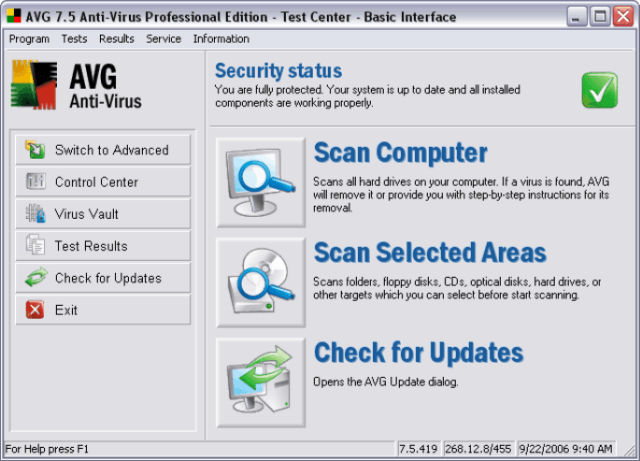Screen dimensions: 640x461
Task: Open the Virus Vault button
Action: tap(103, 214)
